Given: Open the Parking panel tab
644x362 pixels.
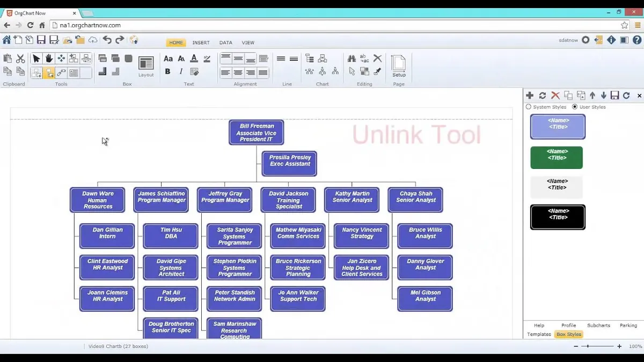Looking at the screenshot, I should (628, 326).
